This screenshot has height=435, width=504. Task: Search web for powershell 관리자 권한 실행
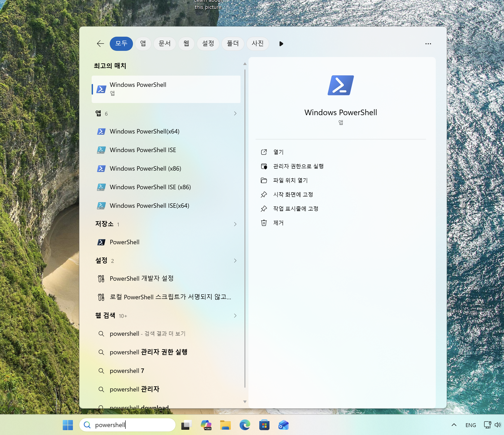point(166,352)
